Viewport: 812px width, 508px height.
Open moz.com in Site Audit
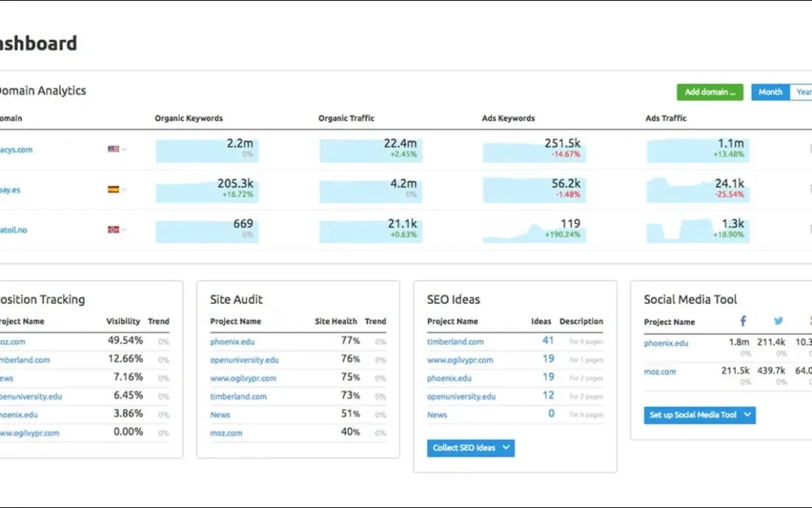click(x=226, y=433)
